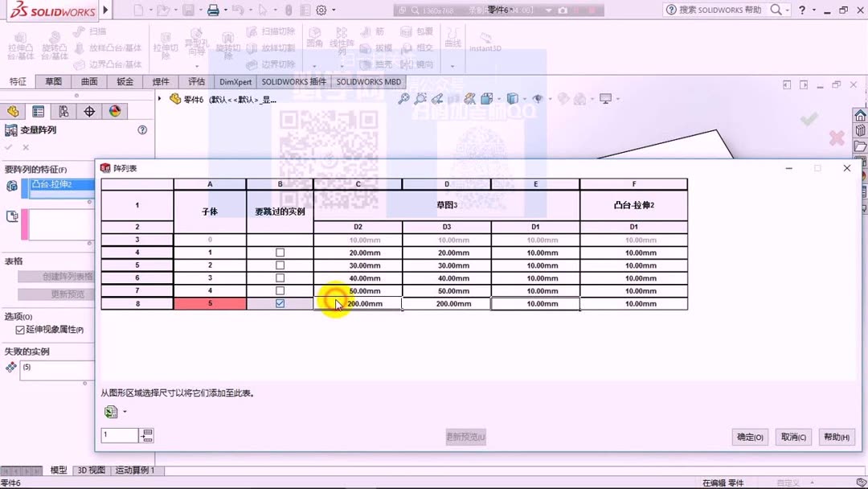This screenshot has width=868, height=489.
Task: Click the 帮助(H) button
Action: (836, 437)
